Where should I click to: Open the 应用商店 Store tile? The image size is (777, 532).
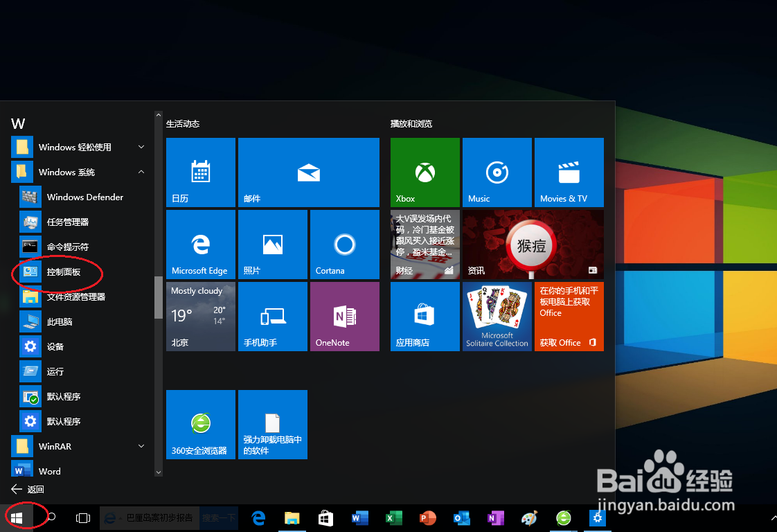425,317
